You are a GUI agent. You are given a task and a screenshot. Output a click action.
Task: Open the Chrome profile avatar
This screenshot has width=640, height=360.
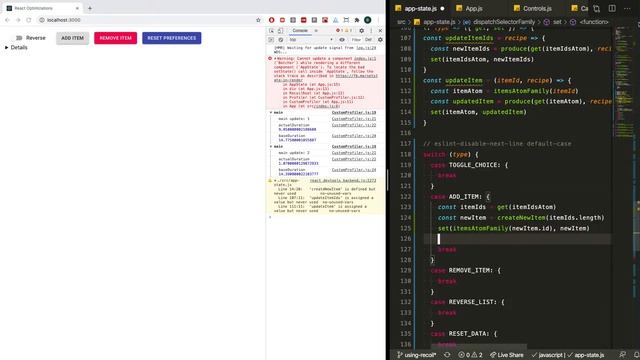(367, 20)
